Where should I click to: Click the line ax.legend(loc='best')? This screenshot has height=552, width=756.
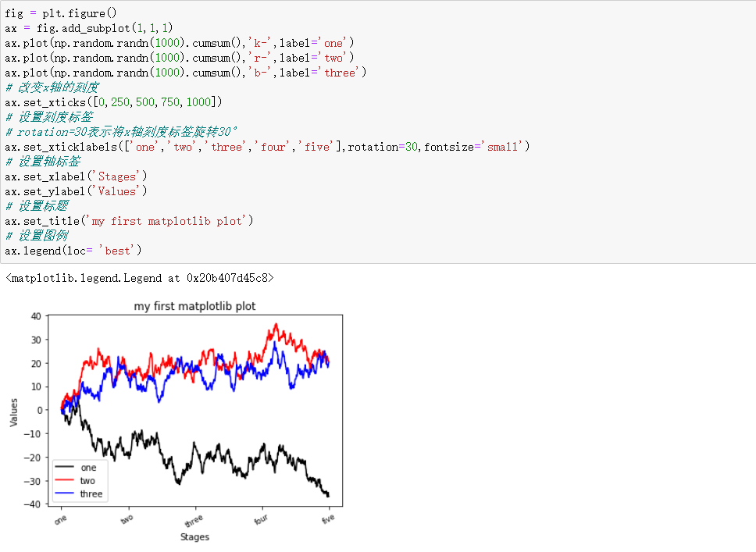[x=73, y=251]
